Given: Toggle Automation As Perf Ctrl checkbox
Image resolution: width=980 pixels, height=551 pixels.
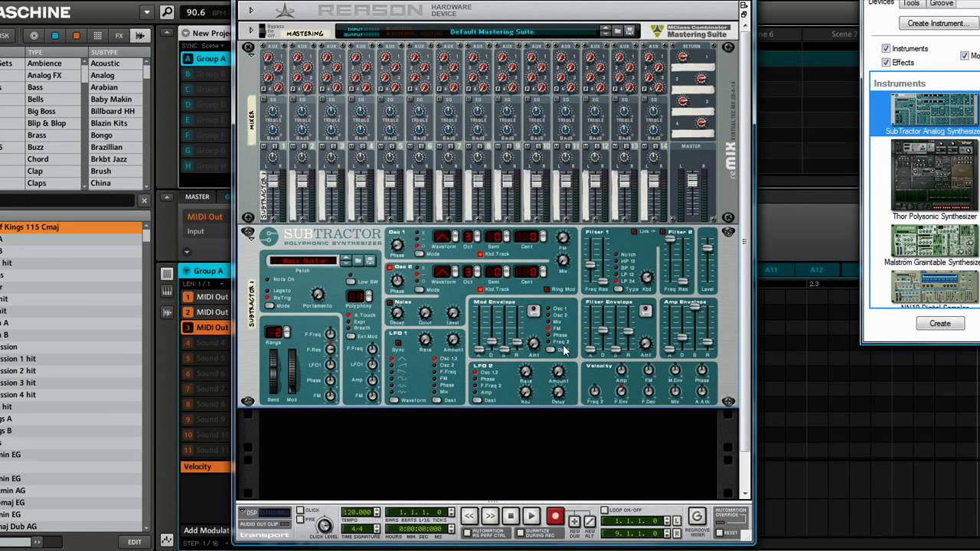Looking at the screenshot, I should coord(466,532).
